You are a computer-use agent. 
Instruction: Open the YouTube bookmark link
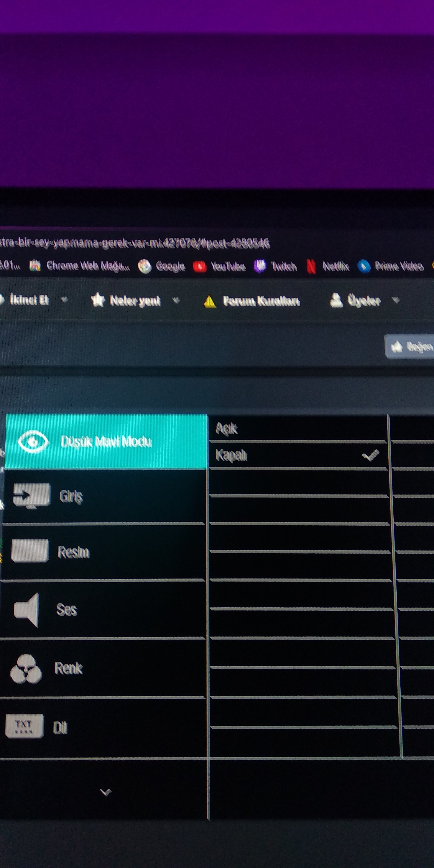point(219,266)
